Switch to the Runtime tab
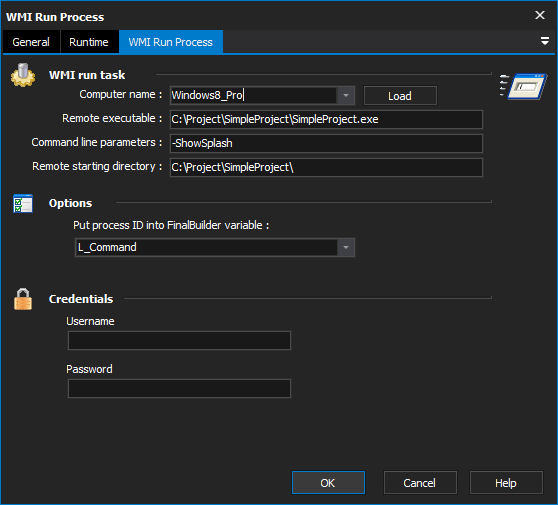The image size is (558, 505). [x=89, y=42]
